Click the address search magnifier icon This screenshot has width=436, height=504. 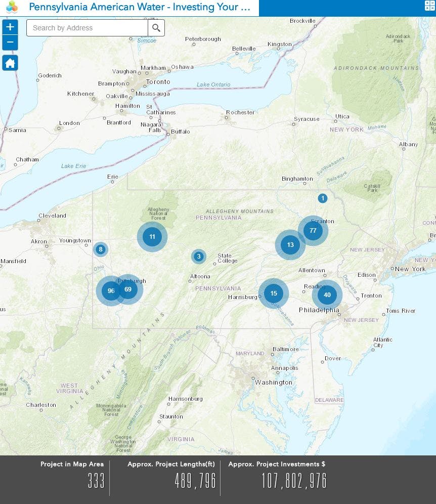pyautogui.click(x=156, y=28)
